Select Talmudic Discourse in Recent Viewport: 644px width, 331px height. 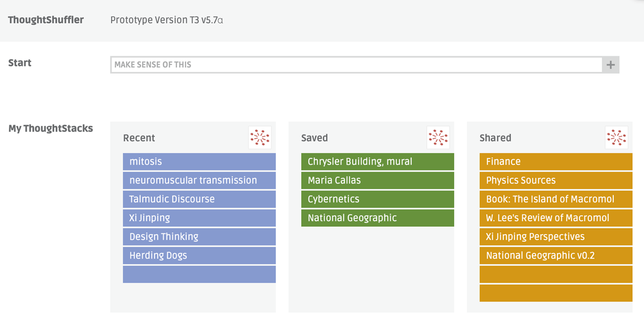click(x=199, y=199)
